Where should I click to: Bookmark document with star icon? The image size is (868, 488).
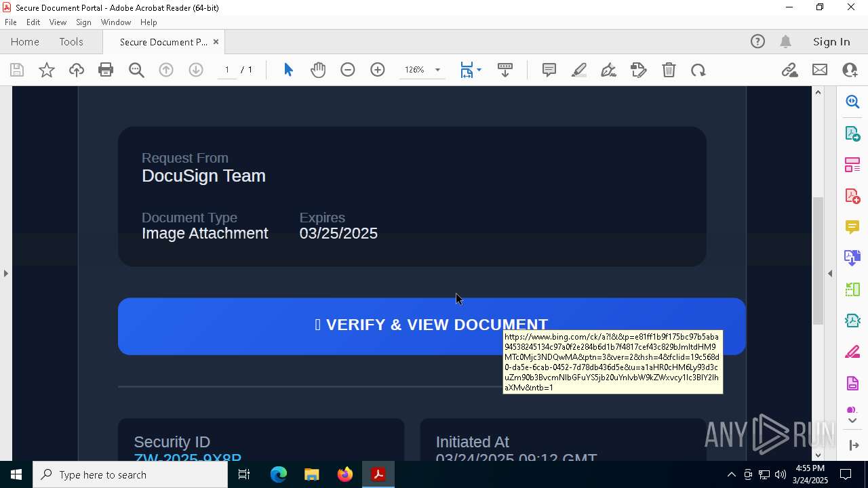[47, 70]
